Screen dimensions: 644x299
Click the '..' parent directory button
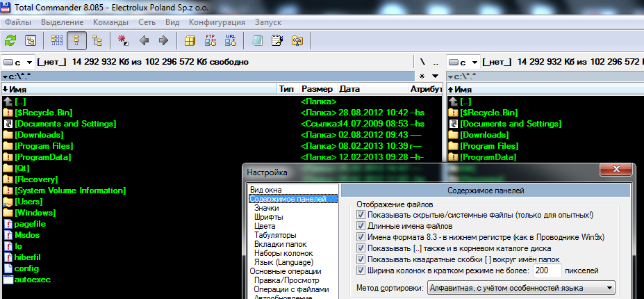coord(436,63)
